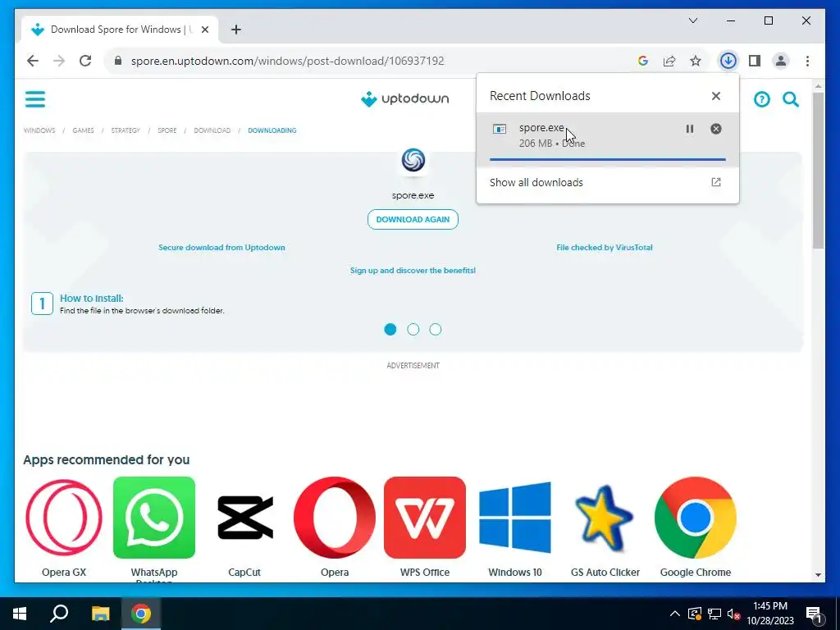Toggle the Chrome downloads toolbar icon

tap(728, 61)
